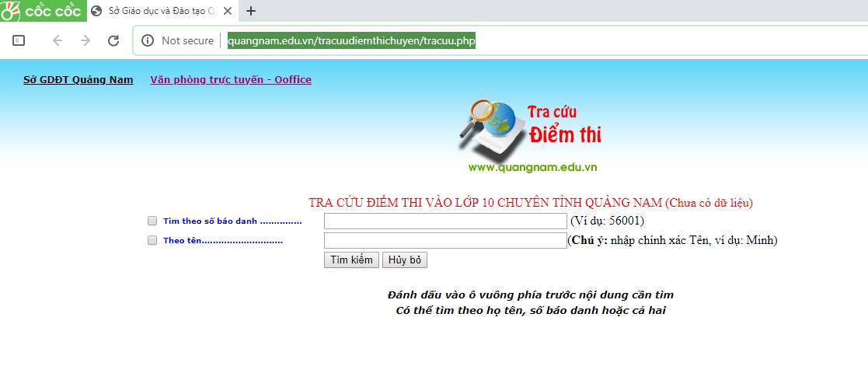Screen dimensions: 868x366
Task: Click the Tìm kiếm button
Action: 351,260
